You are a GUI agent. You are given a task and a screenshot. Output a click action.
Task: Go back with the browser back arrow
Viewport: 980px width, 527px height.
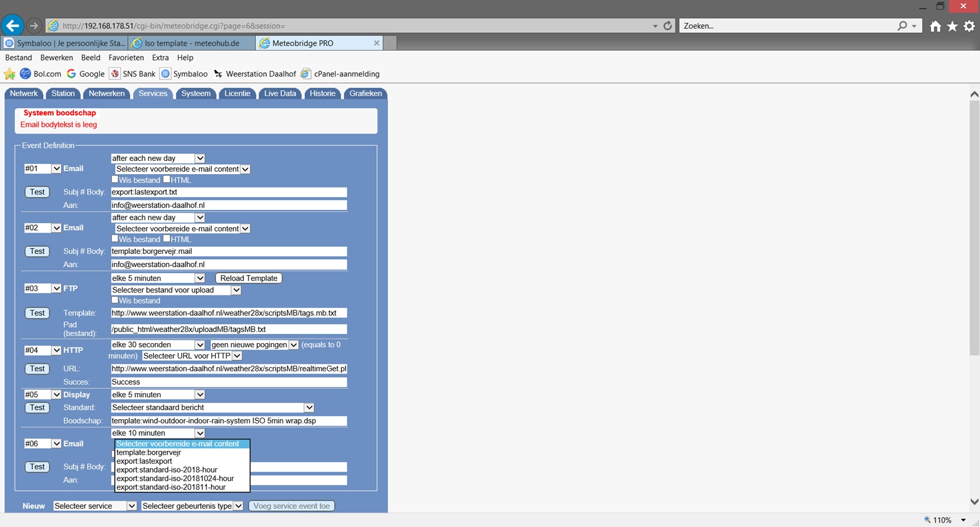click(12, 25)
